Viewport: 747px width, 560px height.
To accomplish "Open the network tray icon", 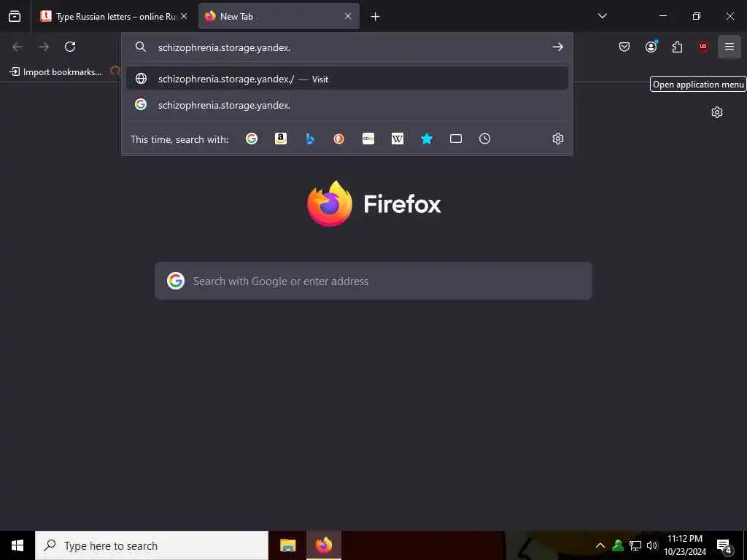I will pos(635,545).
